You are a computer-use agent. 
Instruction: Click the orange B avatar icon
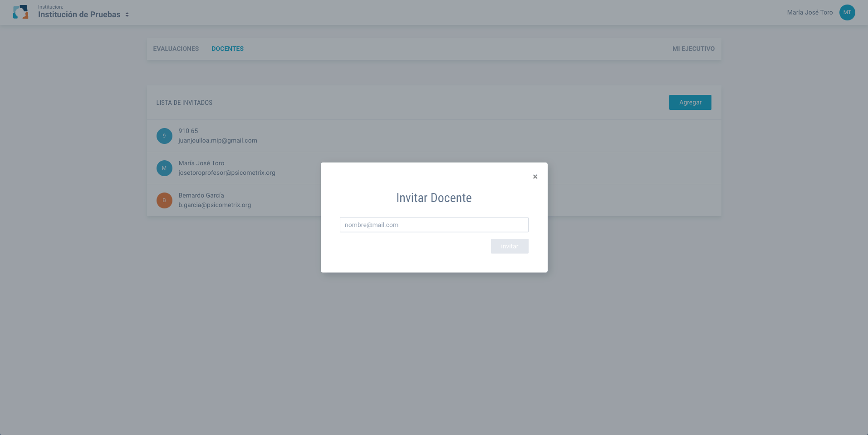point(164,200)
